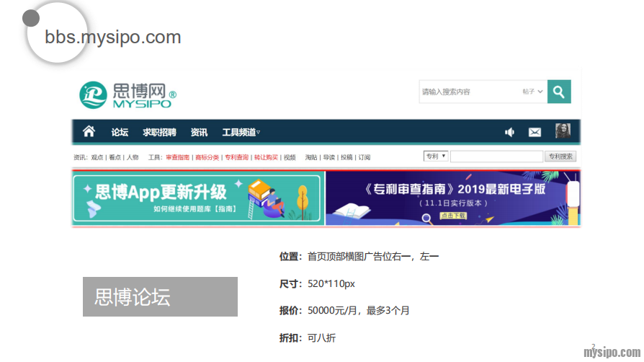The image size is (644, 362).
Task: Click the green search magnifier button
Action: click(x=559, y=92)
